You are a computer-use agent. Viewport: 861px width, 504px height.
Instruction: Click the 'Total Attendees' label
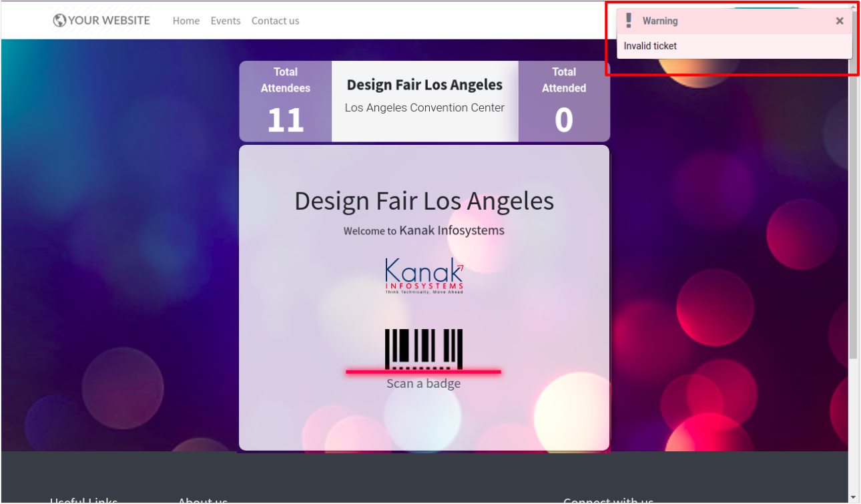point(286,79)
